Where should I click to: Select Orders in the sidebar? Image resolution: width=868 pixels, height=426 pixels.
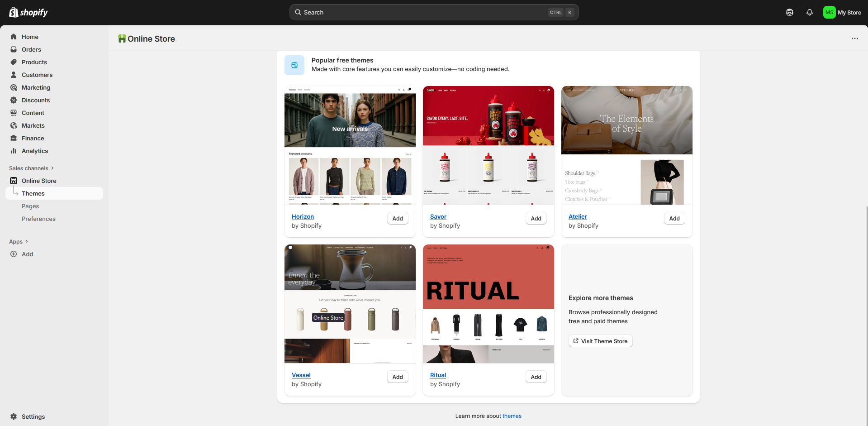tap(32, 49)
